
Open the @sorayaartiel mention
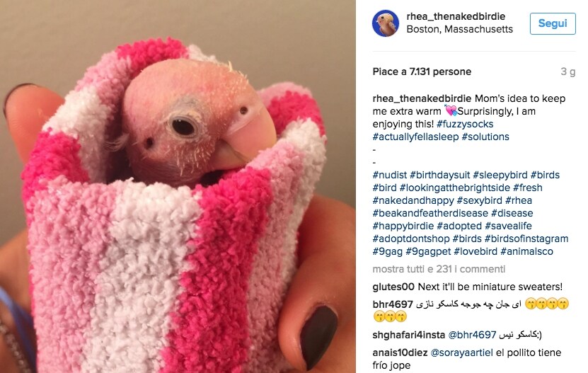[461, 353]
